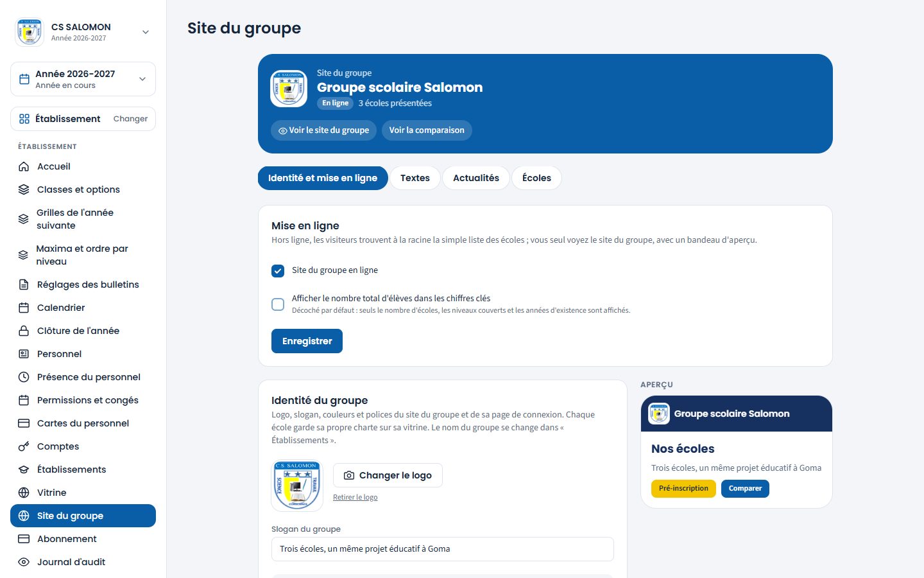Click the Clôture de l'année lock icon

(24, 331)
